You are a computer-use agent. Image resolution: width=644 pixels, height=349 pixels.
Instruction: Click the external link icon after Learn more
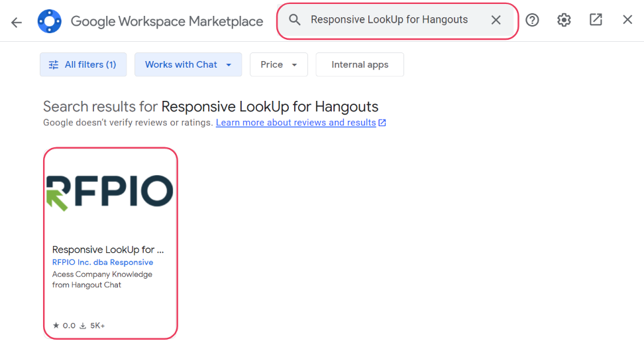click(x=382, y=123)
